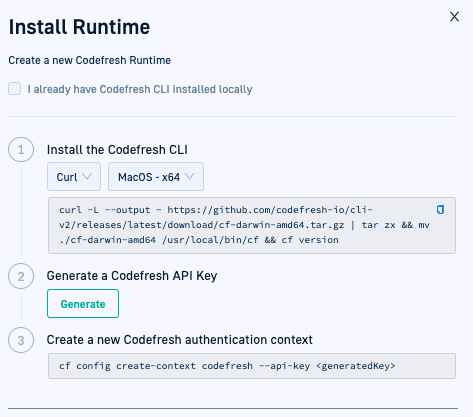Close the Install Runtime dialog

454,16
